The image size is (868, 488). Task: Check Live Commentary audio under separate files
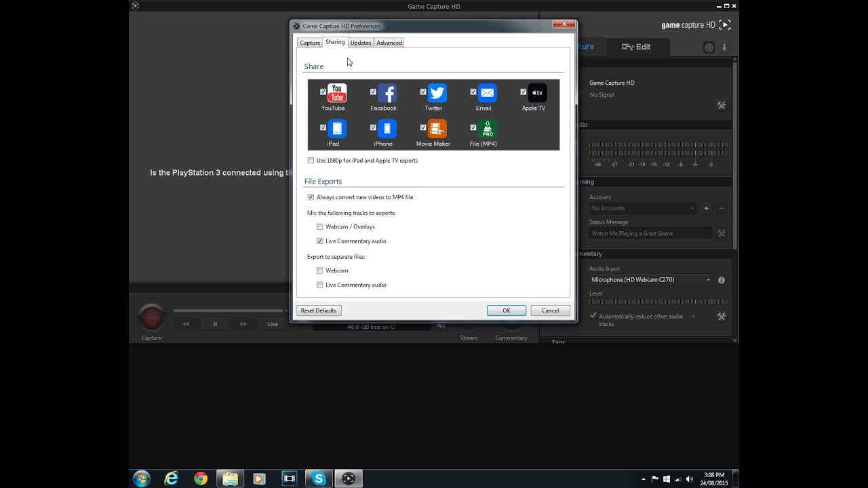320,285
